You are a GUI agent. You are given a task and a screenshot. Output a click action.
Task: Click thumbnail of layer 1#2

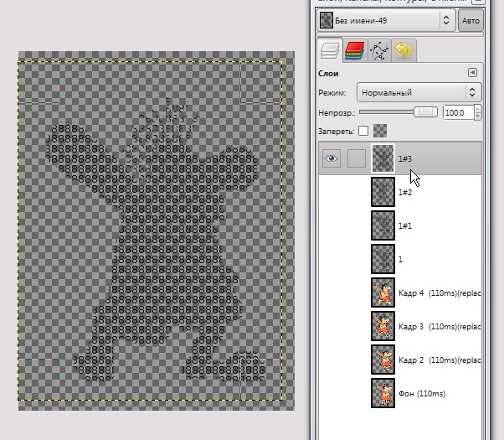coord(383,192)
